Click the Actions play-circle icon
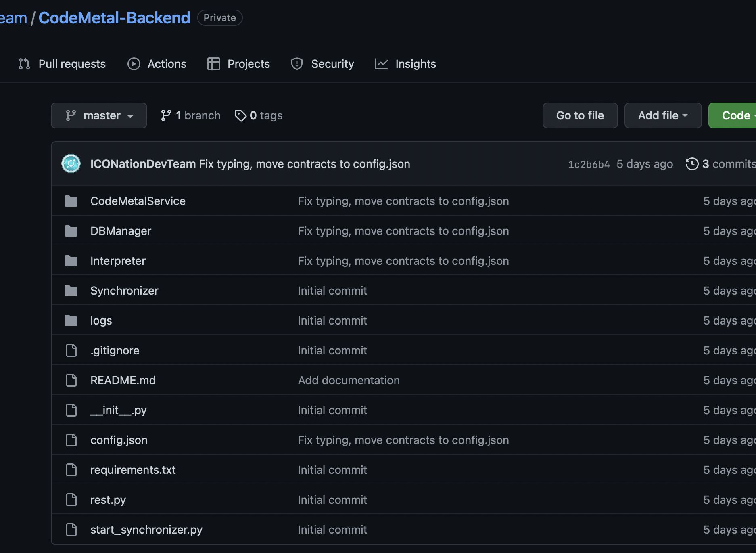Viewport: 756px width, 553px height. point(134,64)
